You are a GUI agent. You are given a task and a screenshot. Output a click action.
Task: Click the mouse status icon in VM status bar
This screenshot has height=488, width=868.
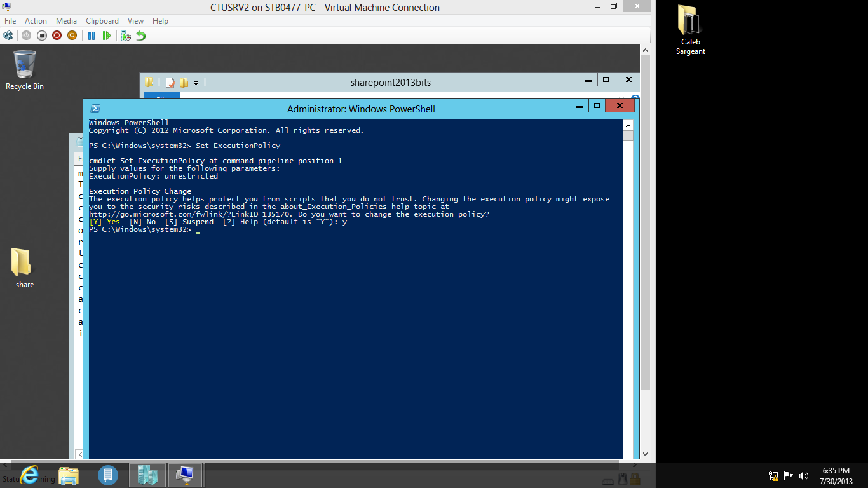click(x=624, y=480)
